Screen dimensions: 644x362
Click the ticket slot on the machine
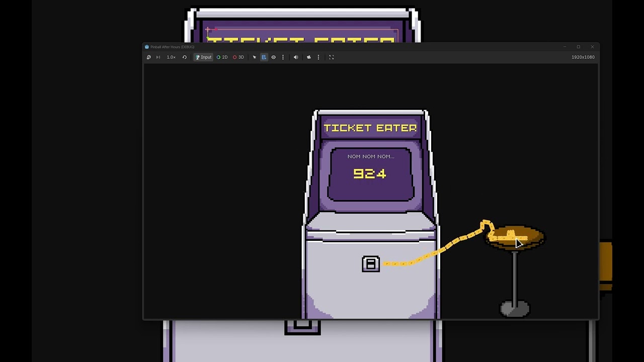[371, 264]
